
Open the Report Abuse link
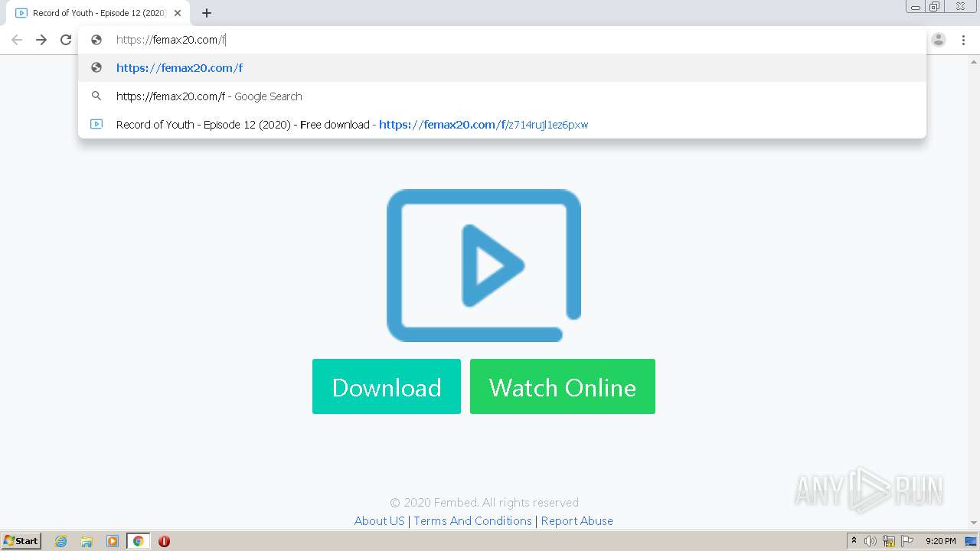(x=577, y=520)
